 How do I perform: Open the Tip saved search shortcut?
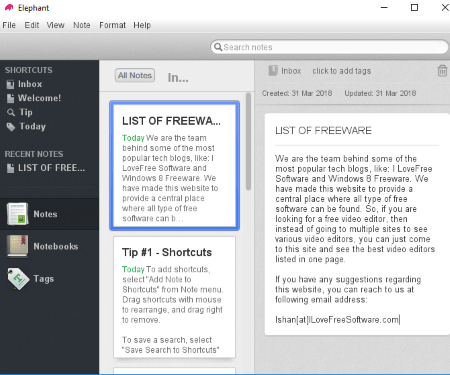[26, 112]
